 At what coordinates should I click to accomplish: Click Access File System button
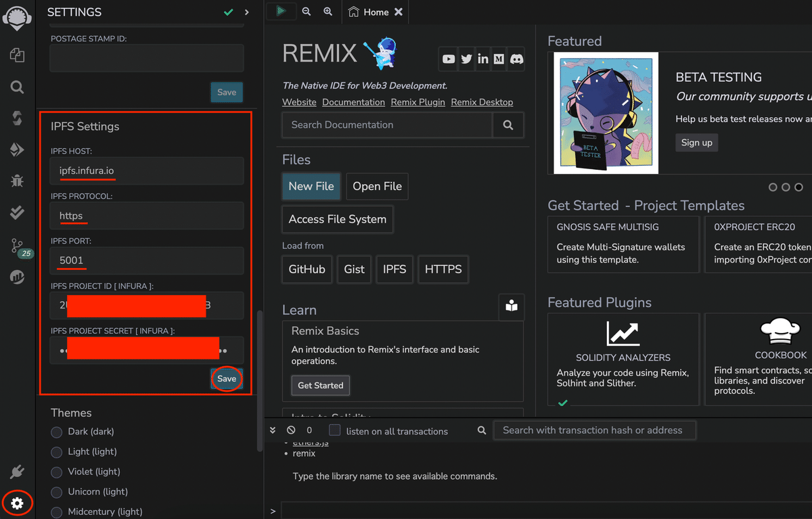pyautogui.click(x=338, y=219)
